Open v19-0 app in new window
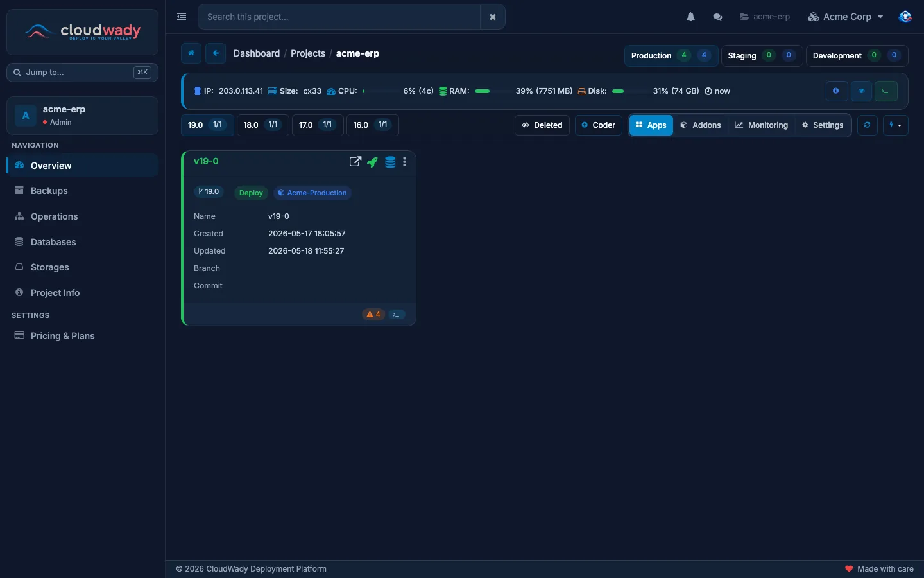This screenshot has width=924, height=578. pos(355,162)
